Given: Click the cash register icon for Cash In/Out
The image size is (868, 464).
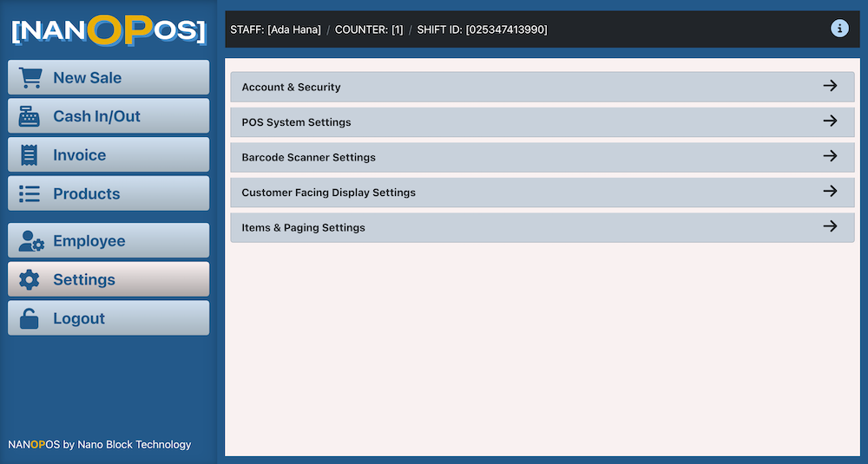Looking at the screenshot, I should point(29,117).
